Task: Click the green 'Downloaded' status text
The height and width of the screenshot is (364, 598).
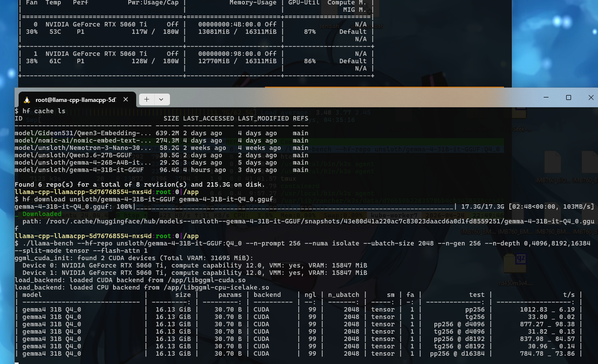Action: (42, 214)
